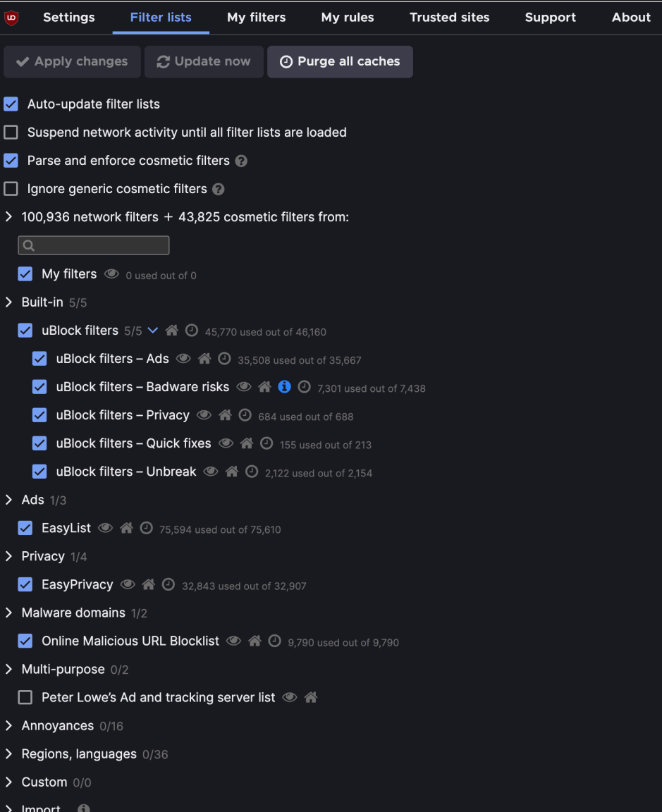Click clock icon beside EasyPrivacy
This screenshot has height=812, width=662.
[168, 584]
